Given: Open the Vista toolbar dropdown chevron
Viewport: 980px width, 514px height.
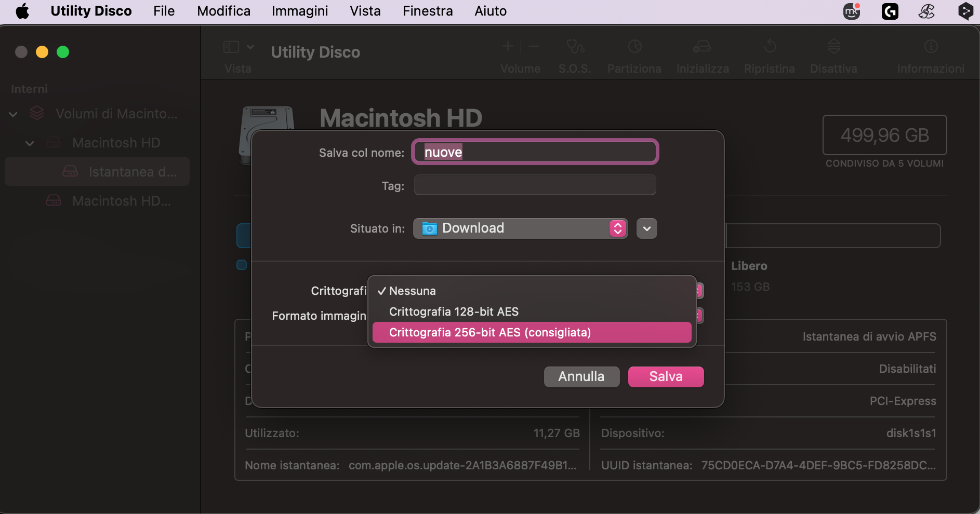Looking at the screenshot, I should pos(250,47).
